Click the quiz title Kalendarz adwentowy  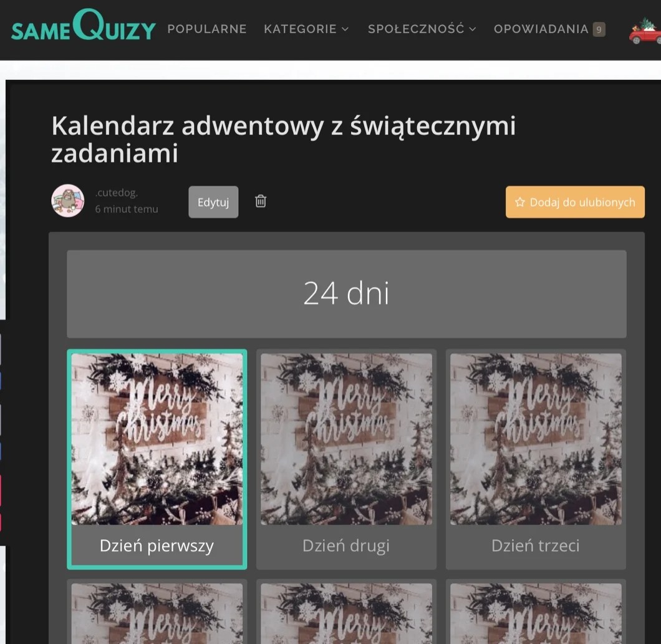coord(283,139)
